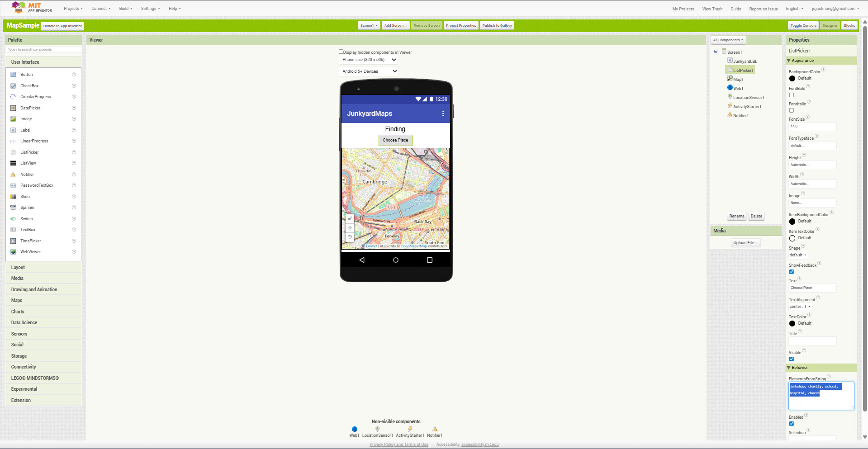This screenshot has height=449, width=868.
Task: Collapse the Behavior properties section
Action: pyautogui.click(x=789, y=368)
